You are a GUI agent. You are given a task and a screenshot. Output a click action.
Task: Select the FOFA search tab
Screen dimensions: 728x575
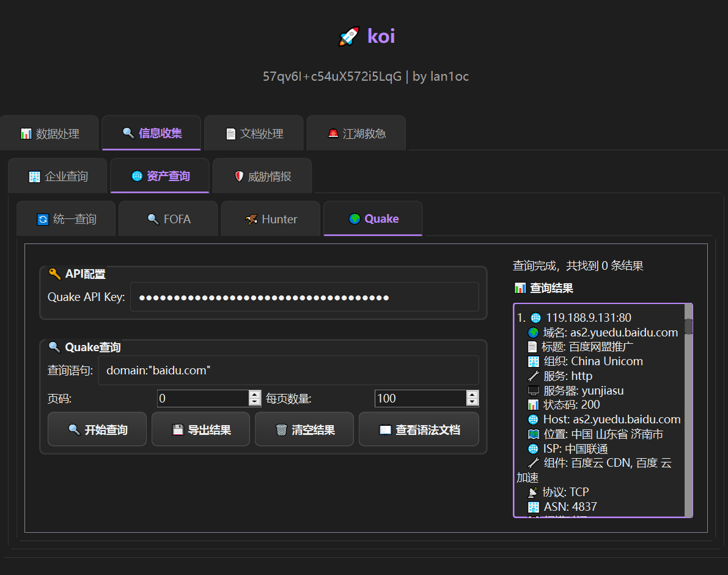[168, 219]
